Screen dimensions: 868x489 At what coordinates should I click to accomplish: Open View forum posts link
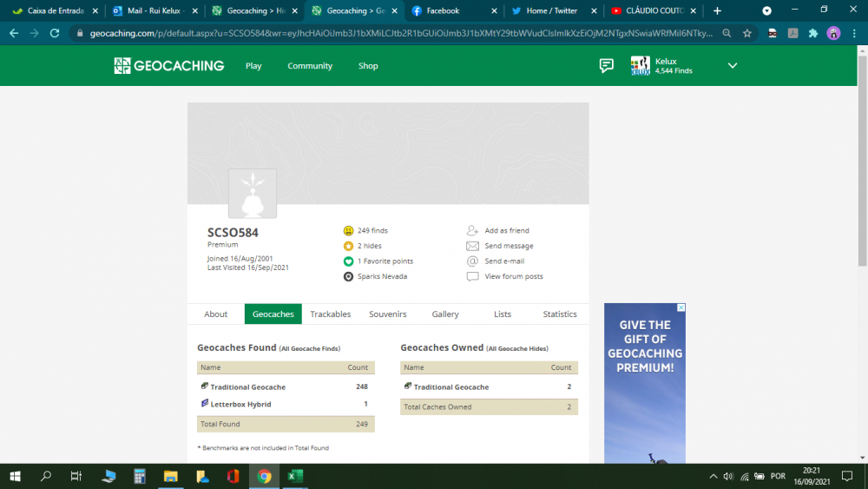514,276
